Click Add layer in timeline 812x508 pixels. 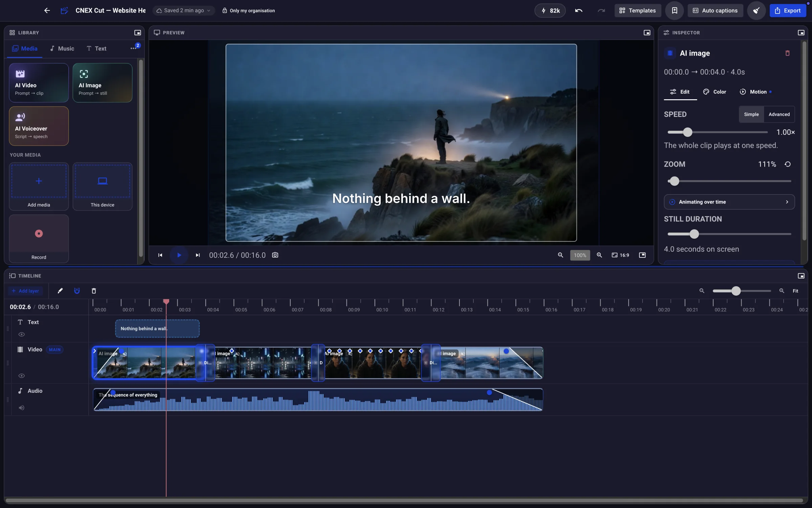pos(25,291)
